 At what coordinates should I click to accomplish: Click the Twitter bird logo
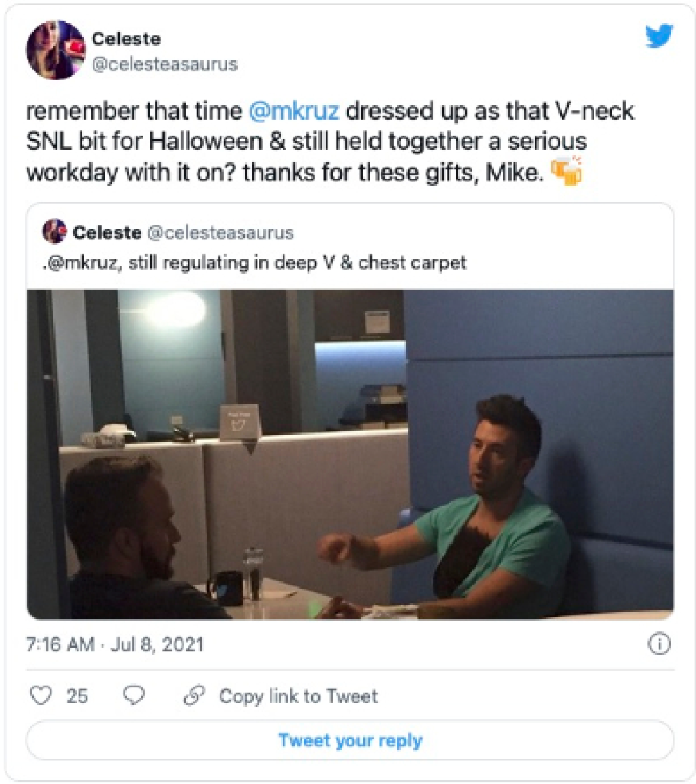click(659, 35)
